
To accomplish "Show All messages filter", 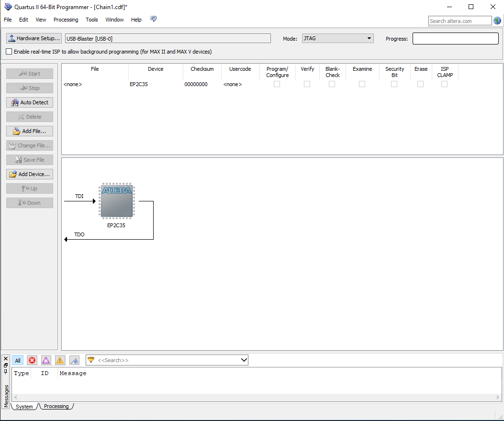I will (x=18, y=360).
